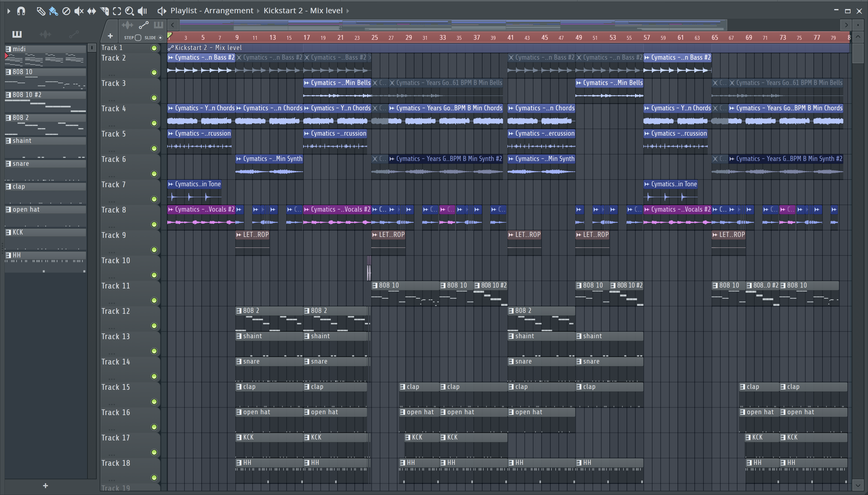The height and width of the screenshot is (495, 868).
Task: Open the first LET..ROP clip menu on Track 9
Action: [x=239, y=235]
